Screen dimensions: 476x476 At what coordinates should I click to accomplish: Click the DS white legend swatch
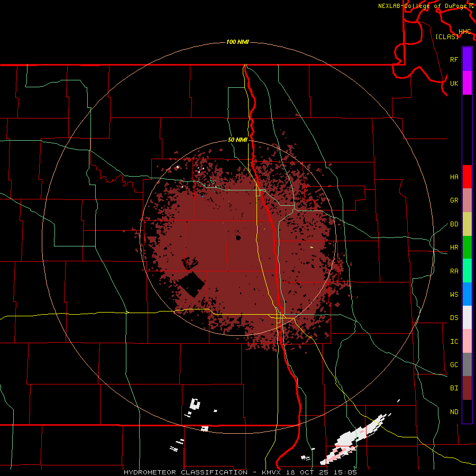pyautogui.click(x=467, y=317)
